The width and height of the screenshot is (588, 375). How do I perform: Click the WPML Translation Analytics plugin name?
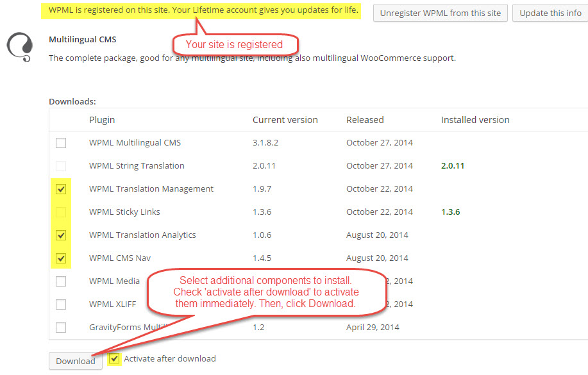pyautogui.click(x=142, y=235)
